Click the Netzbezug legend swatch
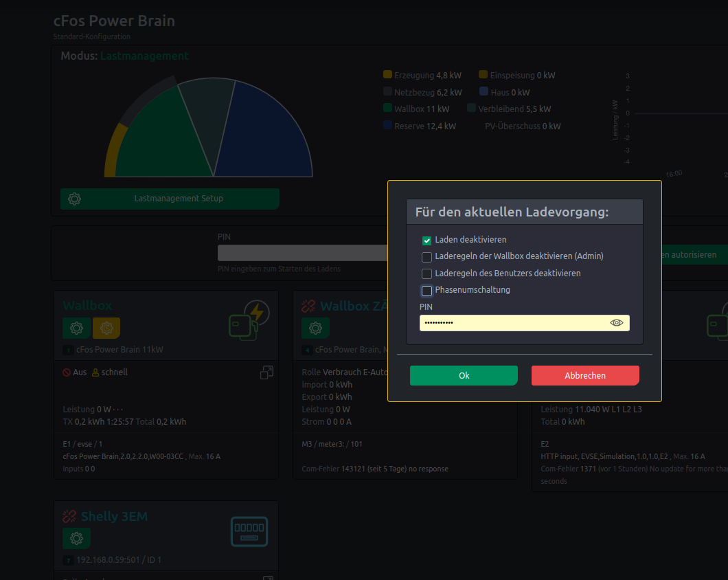Viewport: 728px width, 580px height. pos(387,91)
